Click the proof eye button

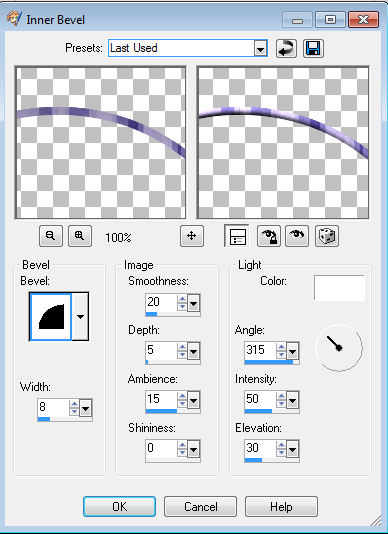click(297, 236)
